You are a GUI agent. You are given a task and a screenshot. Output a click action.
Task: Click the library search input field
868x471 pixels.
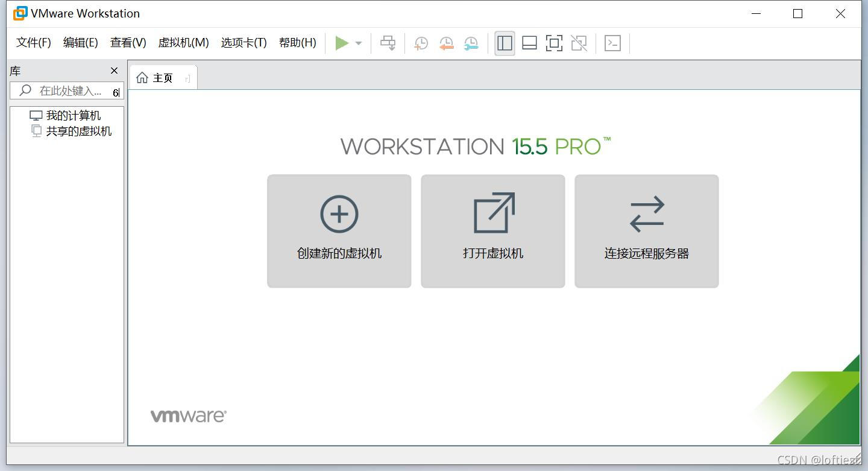click(x=67, y=91)
